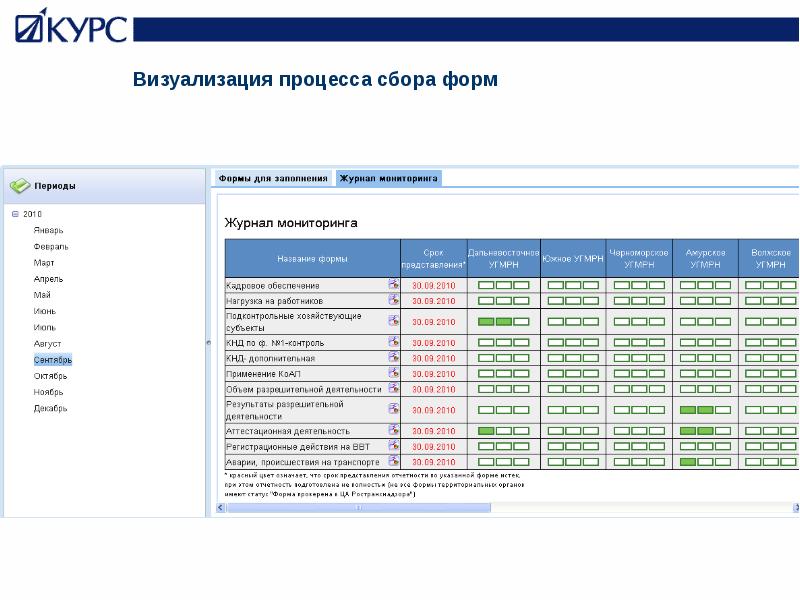Select form icon for КНД по ф. №1-контроль
Viewport: 800px width, 600px height.
pos(393,342)
